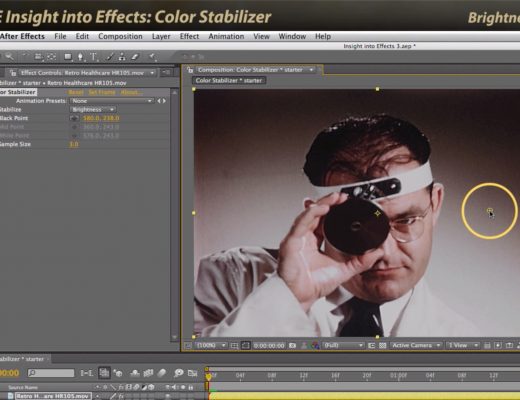This screenshot has width=520, height=400.
Task: Toggle Frame Blending enable in timeline
Action: [148, 373]
